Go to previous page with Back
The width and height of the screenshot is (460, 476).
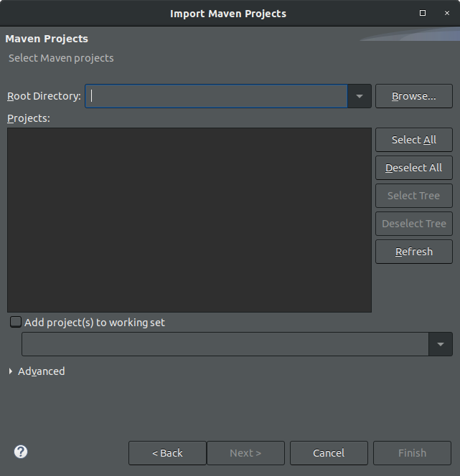coord(167,453)
